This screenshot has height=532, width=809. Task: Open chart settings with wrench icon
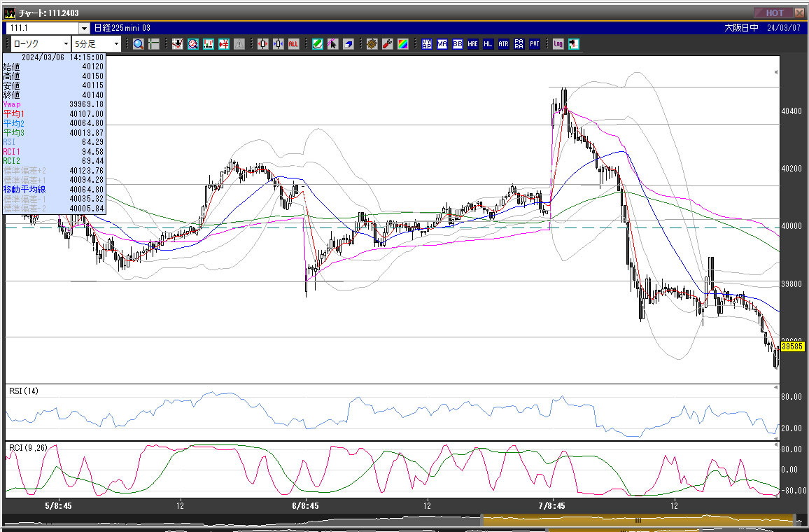tap(387, 44)
